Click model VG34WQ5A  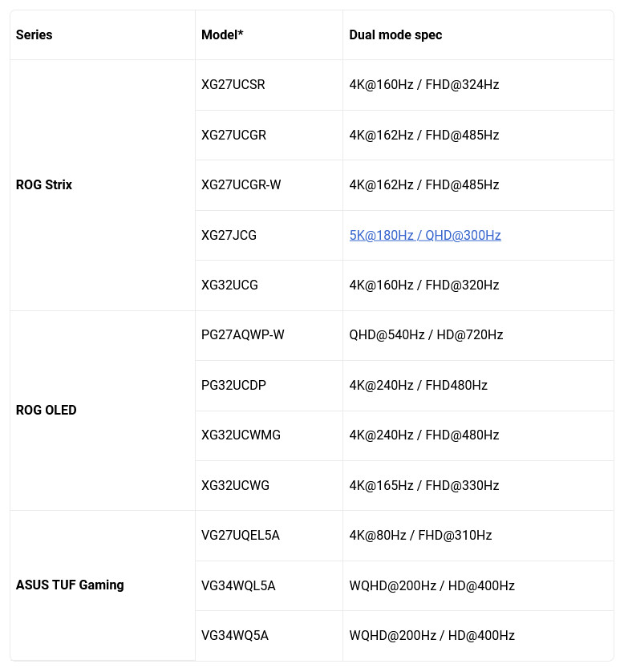pos(235,636)
